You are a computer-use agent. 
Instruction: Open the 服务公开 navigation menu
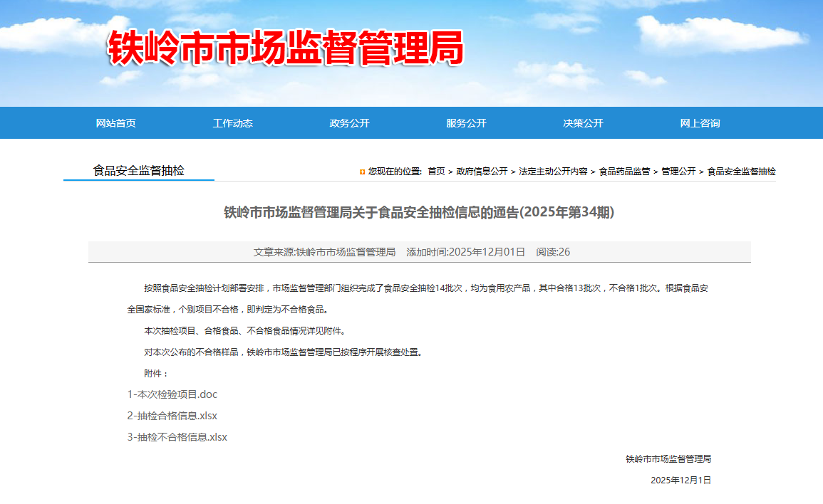[466, 123]
